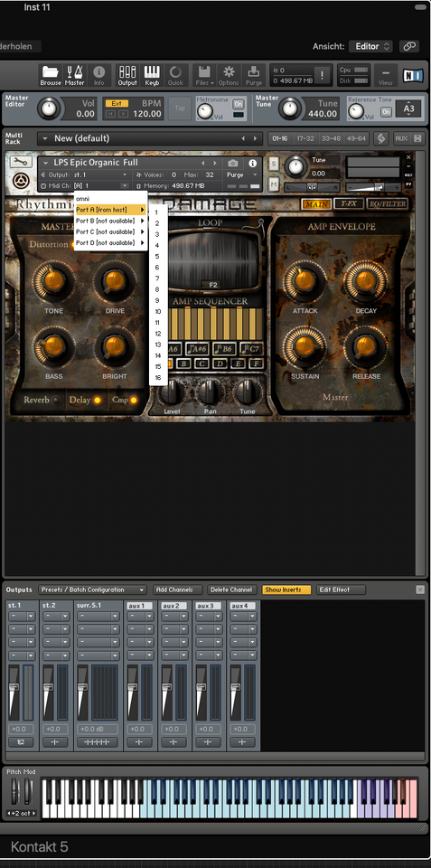Viewport: 431px width, 868px height.
Task: Toggle the AUX rack button
Action: [401, 138]
